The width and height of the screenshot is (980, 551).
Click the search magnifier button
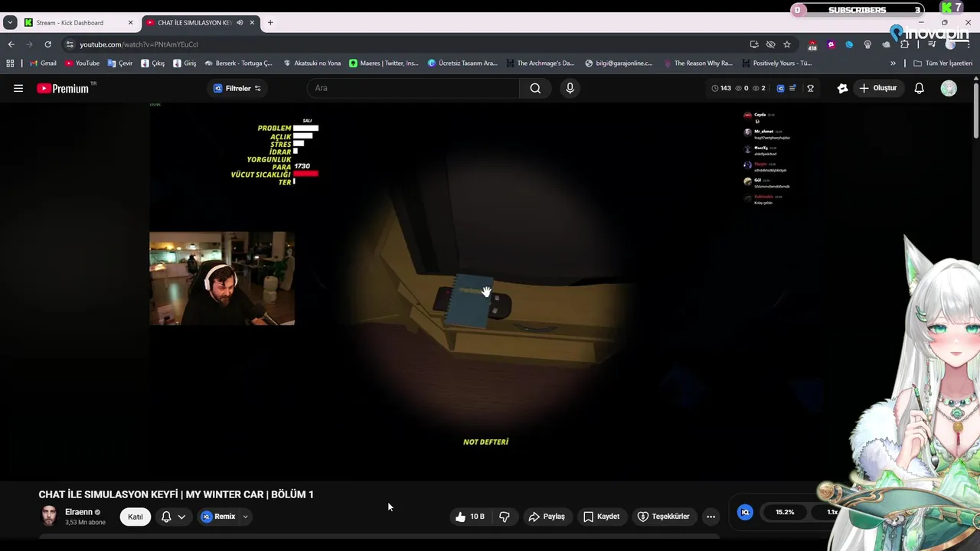coord(535,88)
